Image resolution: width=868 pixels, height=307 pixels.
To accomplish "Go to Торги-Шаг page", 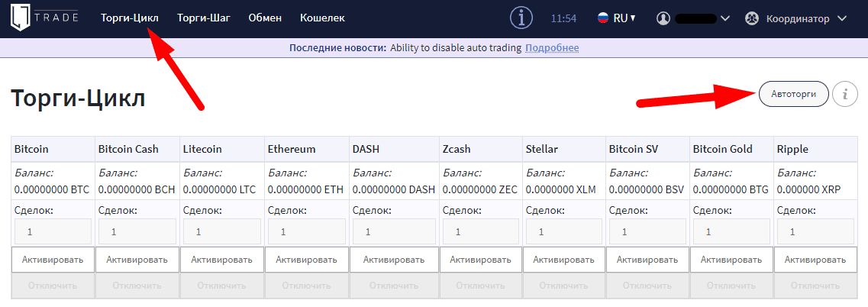I will [x=204, y=18].
